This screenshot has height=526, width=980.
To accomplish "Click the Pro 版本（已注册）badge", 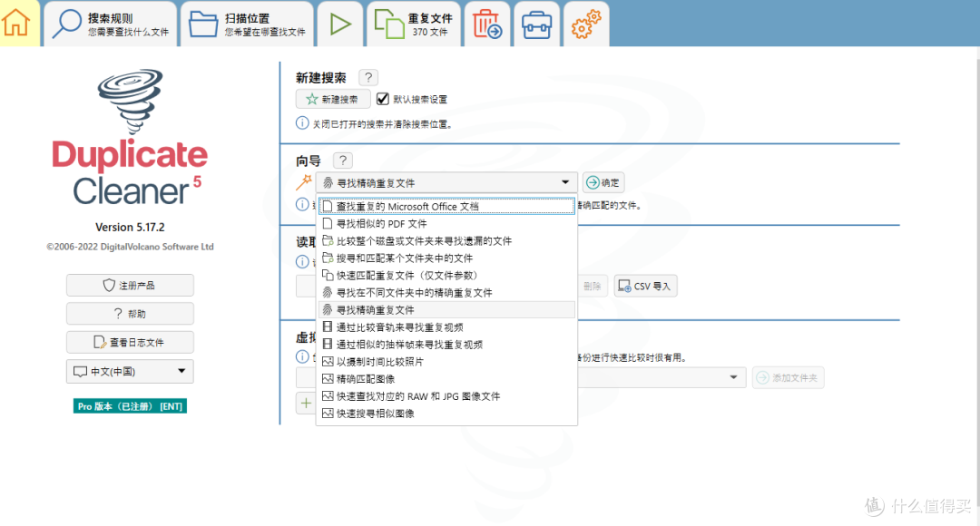I will 130,406.
